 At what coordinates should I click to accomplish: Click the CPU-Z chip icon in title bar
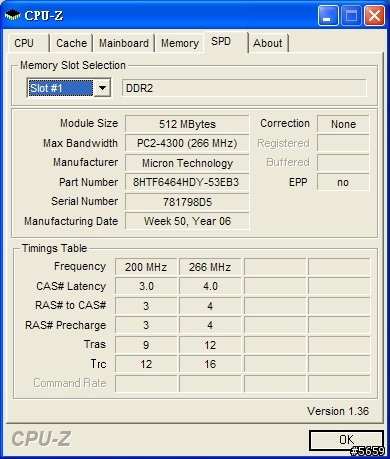[12, 15]
